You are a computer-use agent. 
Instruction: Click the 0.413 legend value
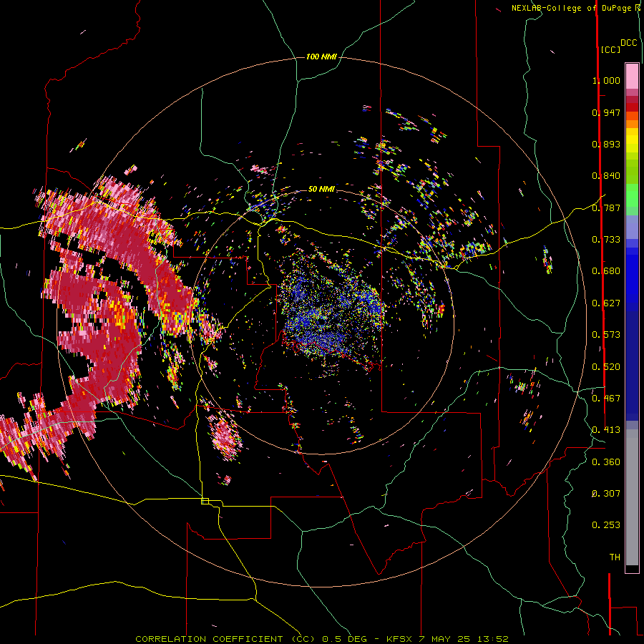(x=606, y=430)
